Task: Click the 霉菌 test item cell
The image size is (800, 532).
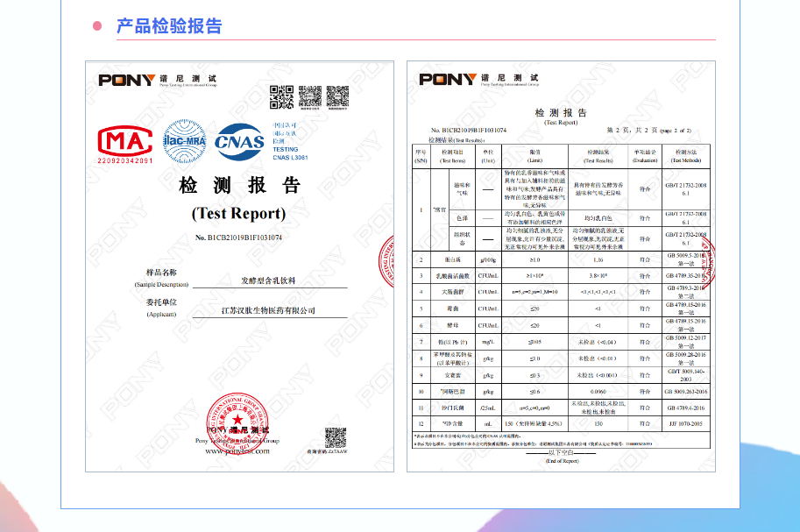Action: (452, 309)
